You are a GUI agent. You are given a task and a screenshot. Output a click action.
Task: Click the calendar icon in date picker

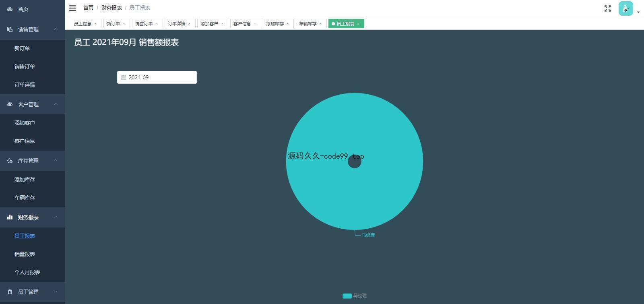click(124, 77)
